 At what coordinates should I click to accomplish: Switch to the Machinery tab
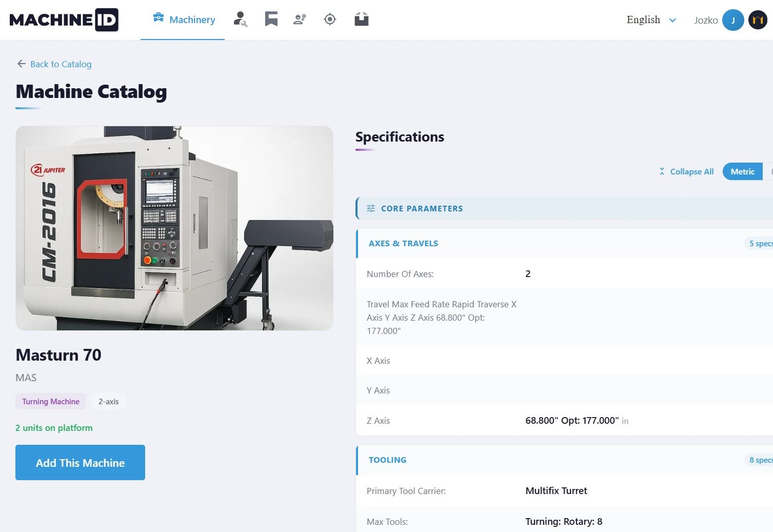(183, 20)
